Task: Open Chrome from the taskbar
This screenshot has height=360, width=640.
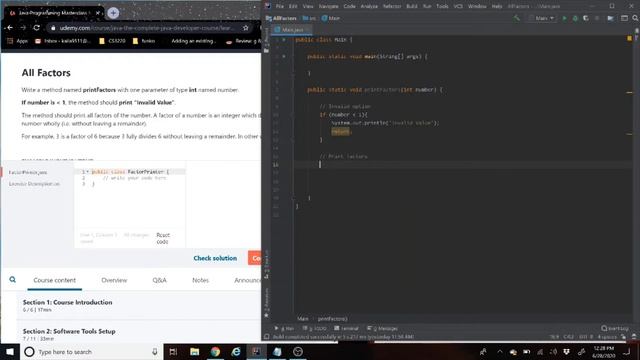Action: pyautogui.click(x=215, y=351)
